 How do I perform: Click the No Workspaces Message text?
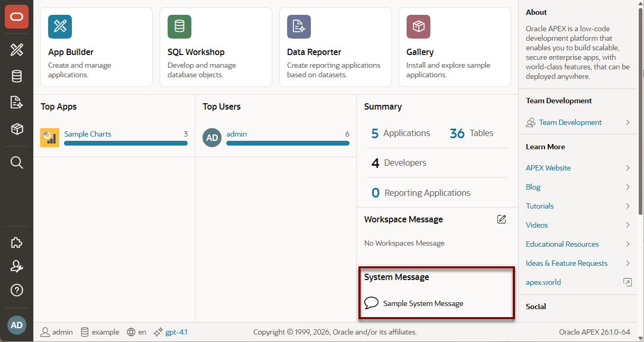point(404,244)
